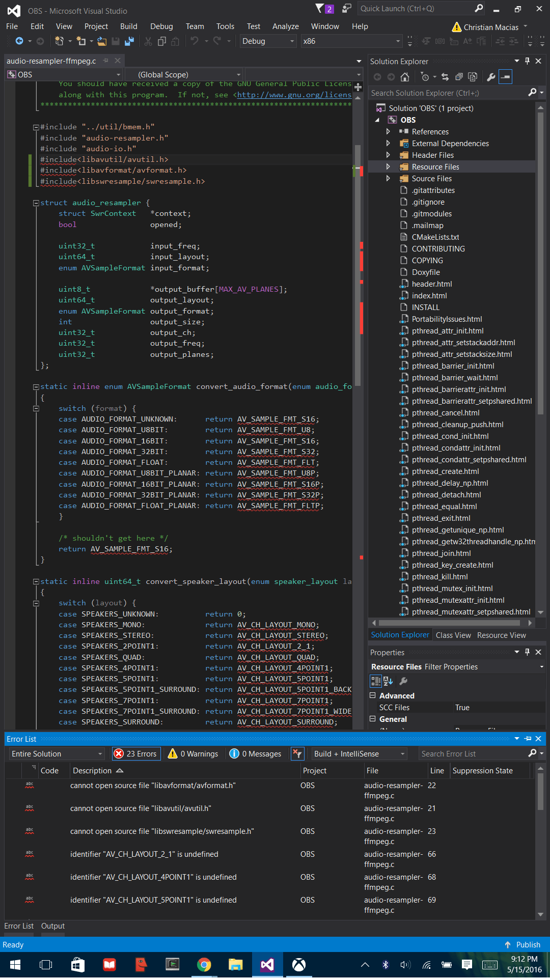Switch to the Class View tab
550x980 pixels.
click(x=453, y=635)
